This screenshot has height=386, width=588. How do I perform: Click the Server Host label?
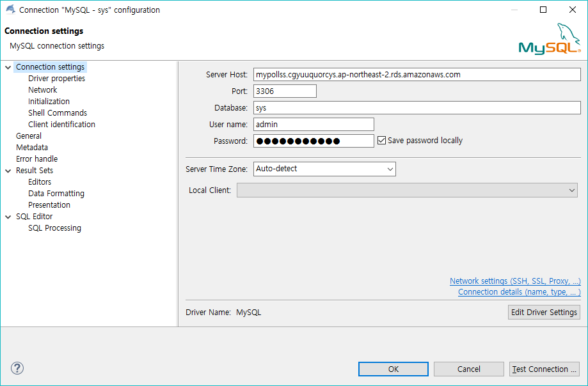[227, 75]
